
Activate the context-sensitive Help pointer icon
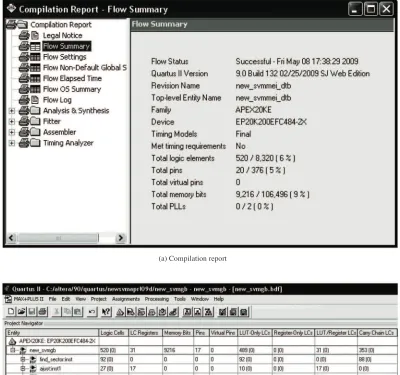point(106,312)
